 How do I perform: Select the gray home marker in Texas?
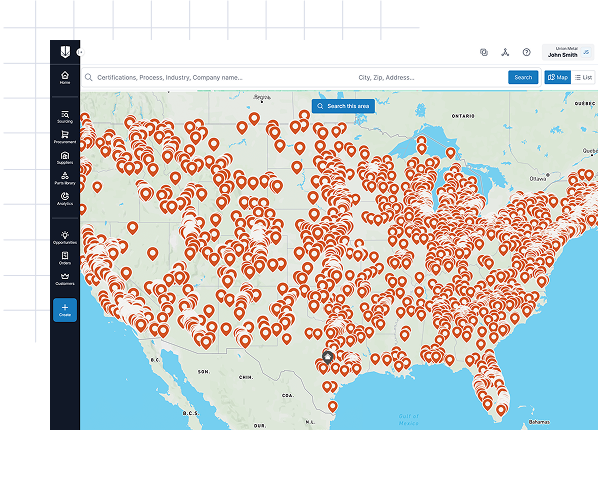click(327, 358)
